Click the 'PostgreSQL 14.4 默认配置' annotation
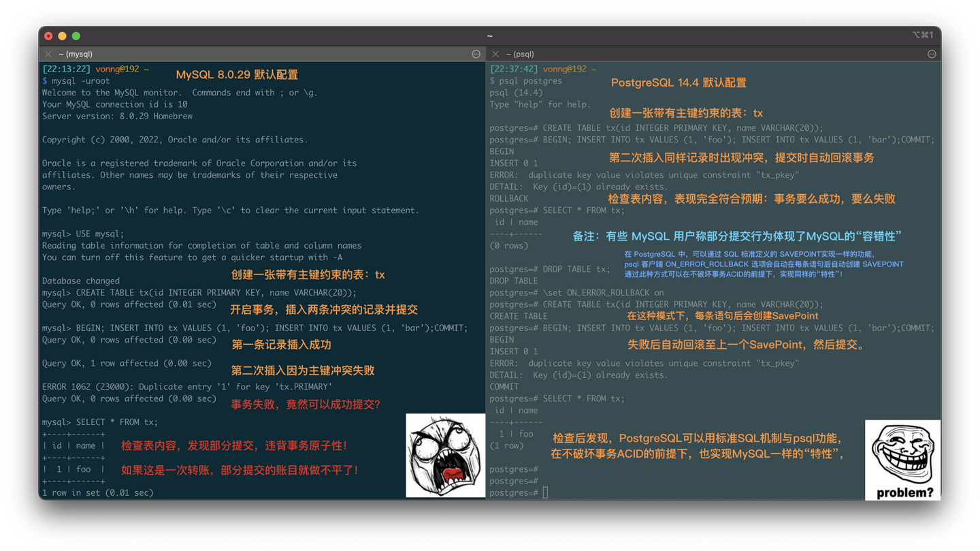Viewport: 980px width, 551px height. pyautogui.click(x=679, y=82)
